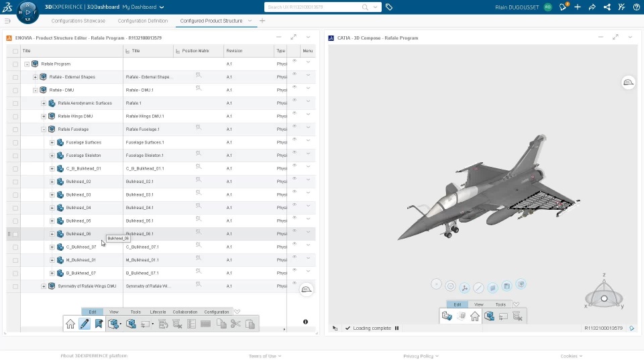This screenshot has height=362, width=644.
Task: Click the 6WTags tag icon
Action: 389,7
